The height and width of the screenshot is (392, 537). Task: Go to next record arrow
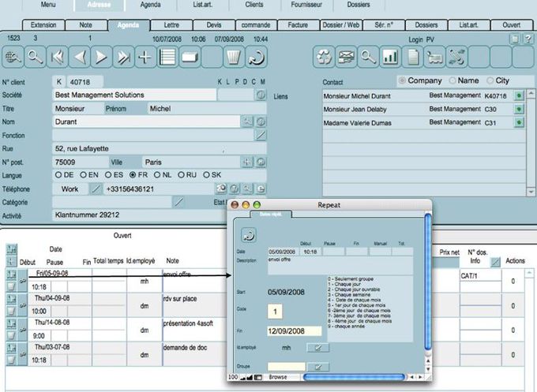tap(101, 57)
